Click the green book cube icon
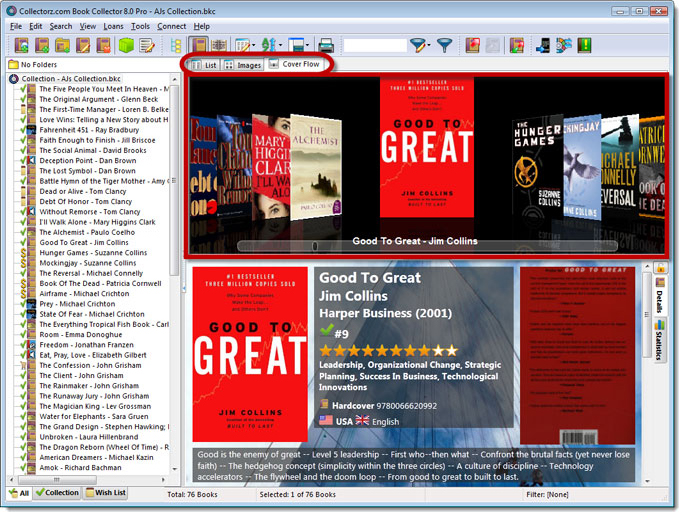This screenshot has height=512, width=679. pyautogui.click(x=127, y=45)
